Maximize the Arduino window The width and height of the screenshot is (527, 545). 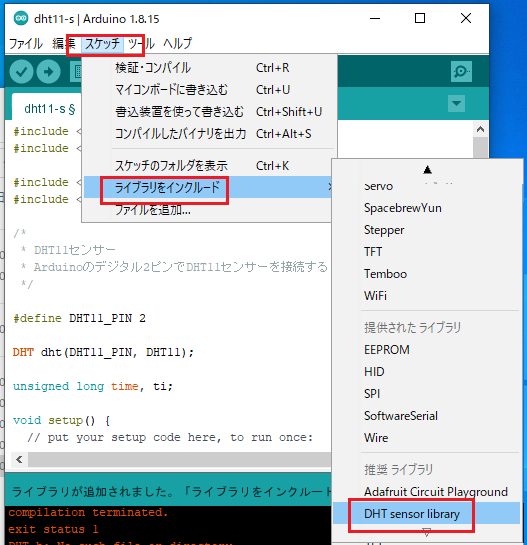tap(420, 18)
